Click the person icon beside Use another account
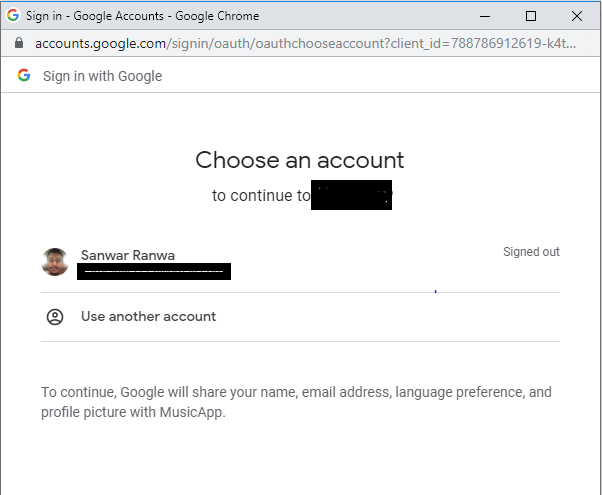 [55, 317]
